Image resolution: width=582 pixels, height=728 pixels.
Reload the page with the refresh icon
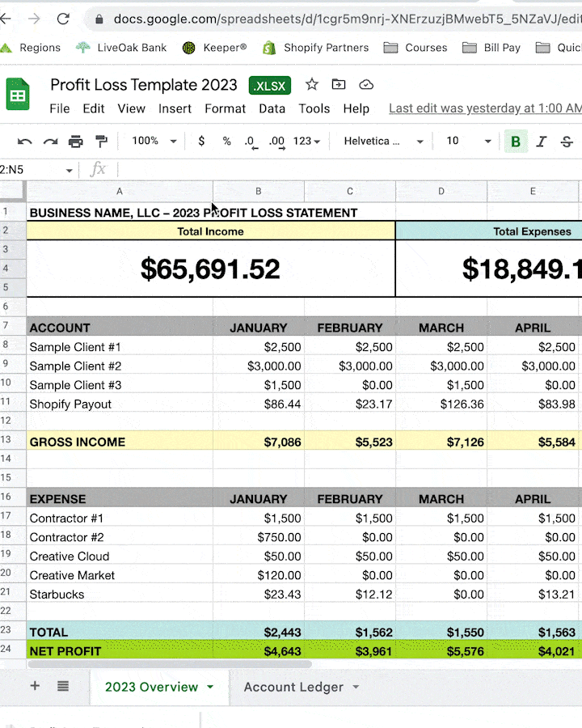(x=63, y=19)
